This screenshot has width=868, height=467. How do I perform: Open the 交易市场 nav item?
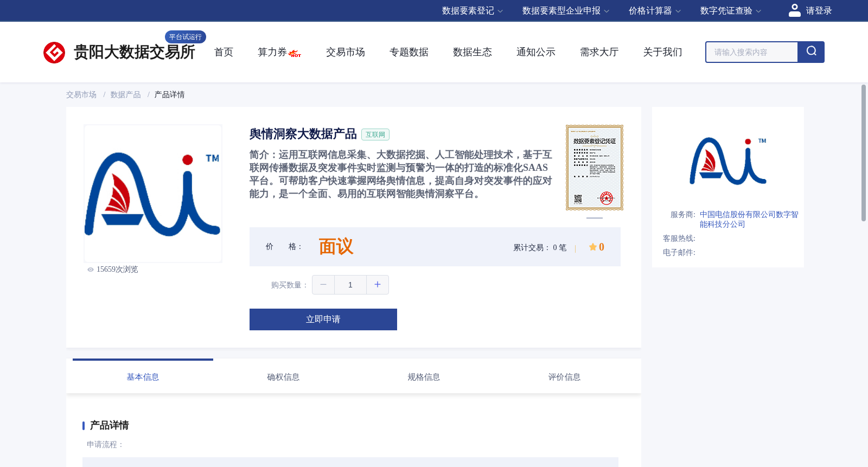click(346, 52)
